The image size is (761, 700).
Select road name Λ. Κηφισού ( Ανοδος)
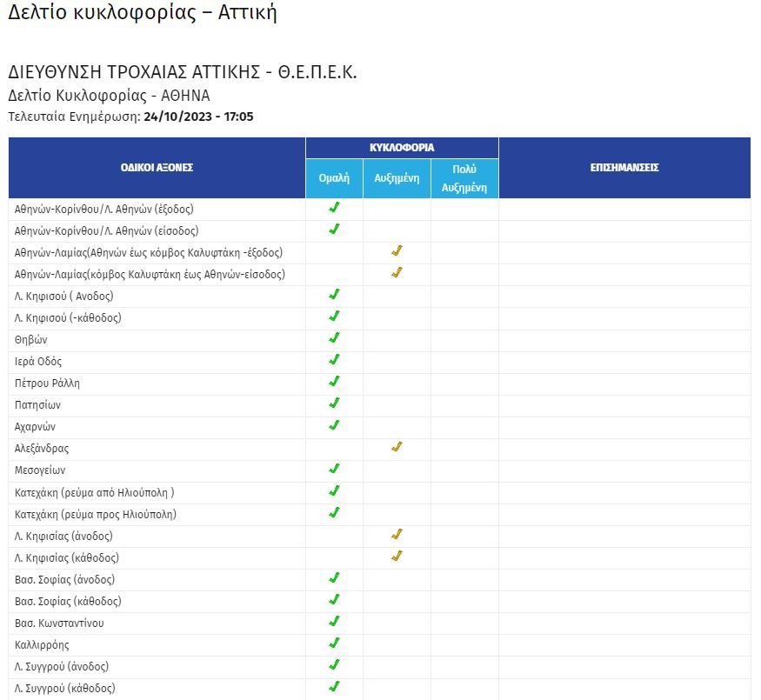(63, 297)
